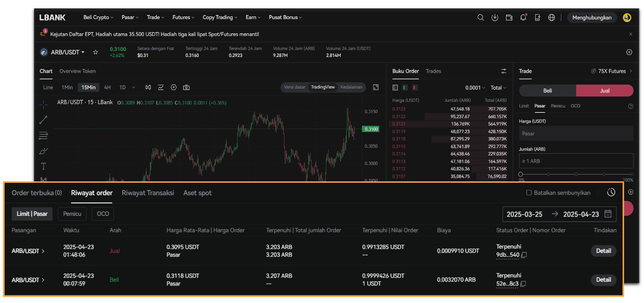Open the pair settings hexagon icon
Image resolution: width=644 pixels, height=303 pixels.
point(629,52)
